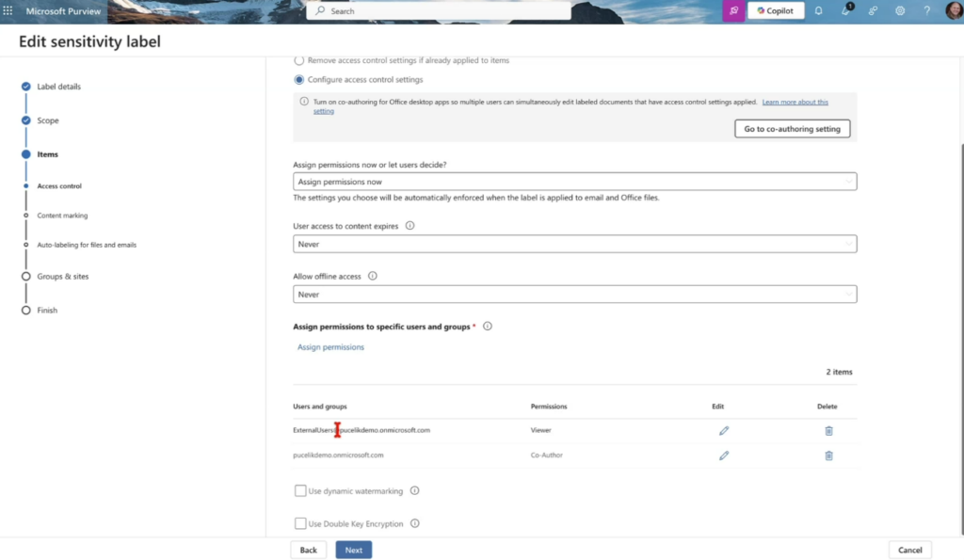The height and width of the screenshot is (560, 964).
Task: Click the Copilot button
Action: 776,10
